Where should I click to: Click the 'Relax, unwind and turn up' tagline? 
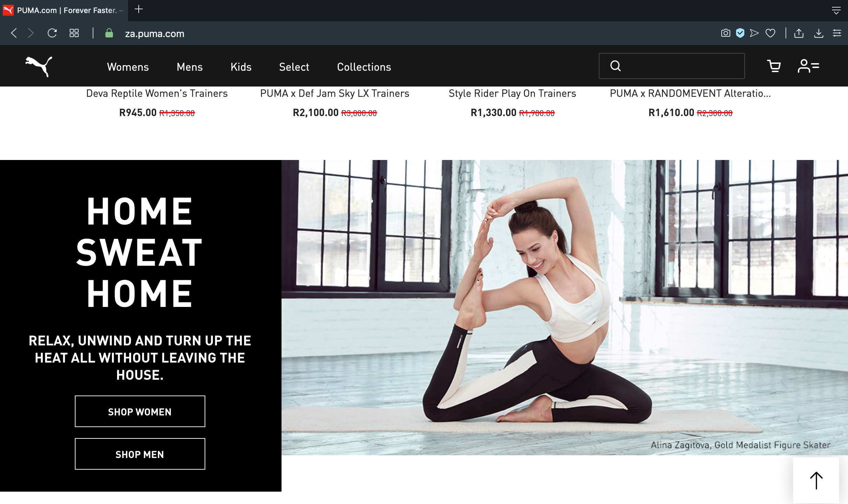pyautogui.click(x=140, y=358)
